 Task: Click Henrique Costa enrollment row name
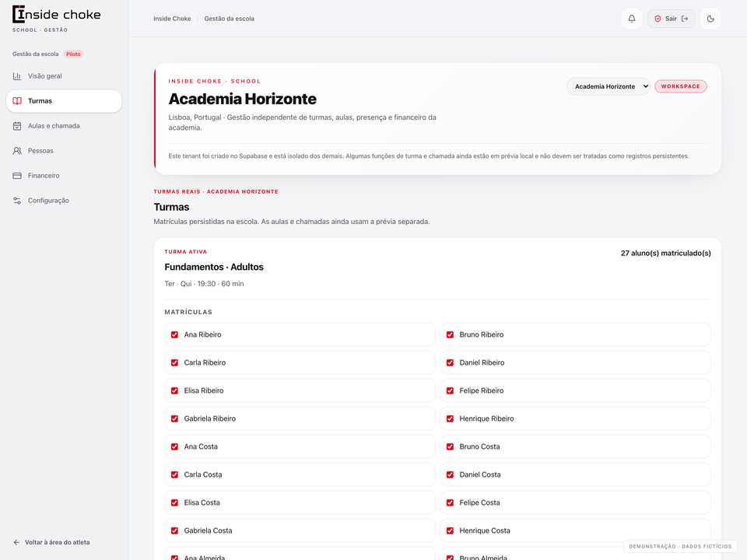[x=485, y=530]
